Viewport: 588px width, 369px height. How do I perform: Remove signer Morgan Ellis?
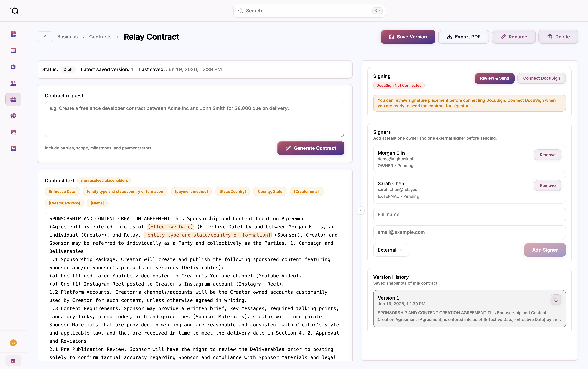coord(548,155)
